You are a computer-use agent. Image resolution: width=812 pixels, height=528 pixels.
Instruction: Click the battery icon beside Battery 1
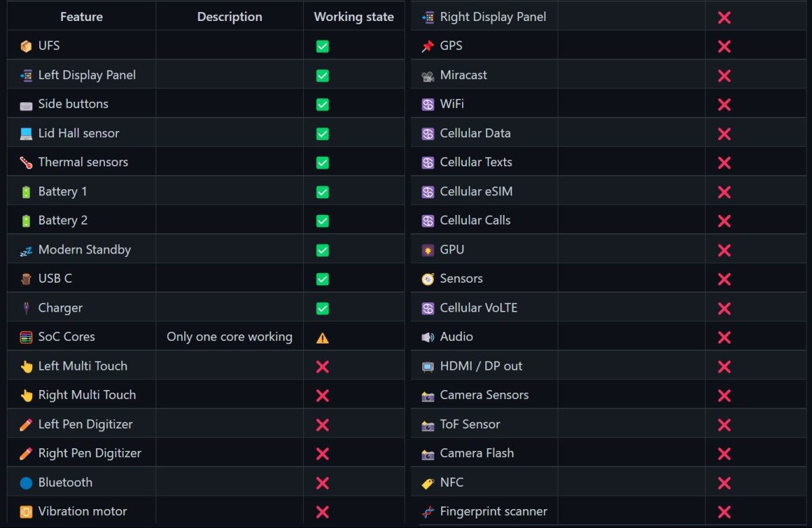[x=26, y=192]
